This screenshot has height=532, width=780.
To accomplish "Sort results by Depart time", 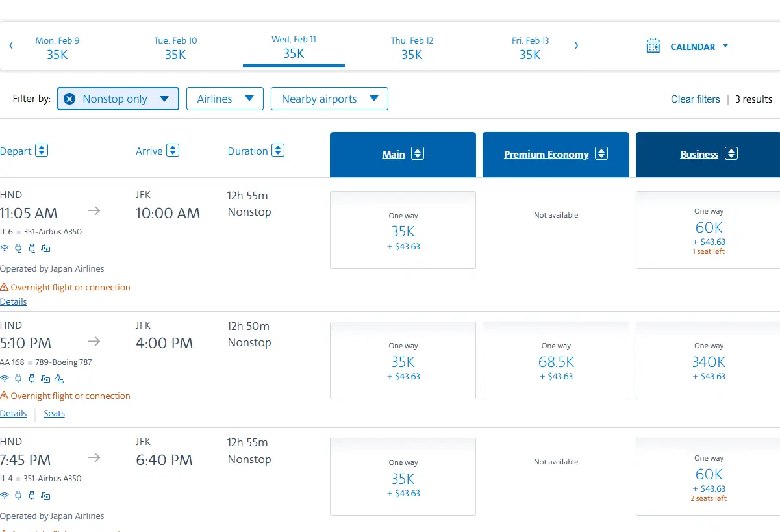I will [42, 151].
